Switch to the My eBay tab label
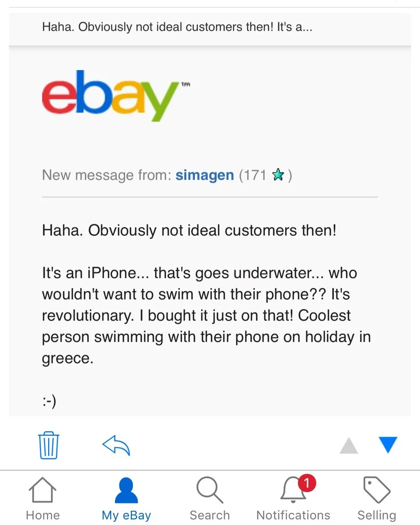This screenshot has height=525, width=420. [x=126, y=515]
